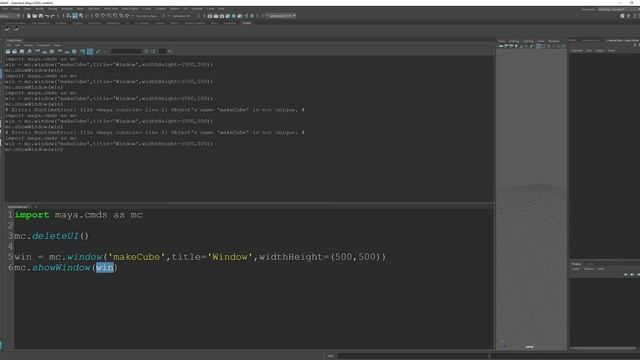The width and height of the screenshot is (640, 360).
Task: Toggle Show History Only in Script Editor
Action: click(60, 51)
